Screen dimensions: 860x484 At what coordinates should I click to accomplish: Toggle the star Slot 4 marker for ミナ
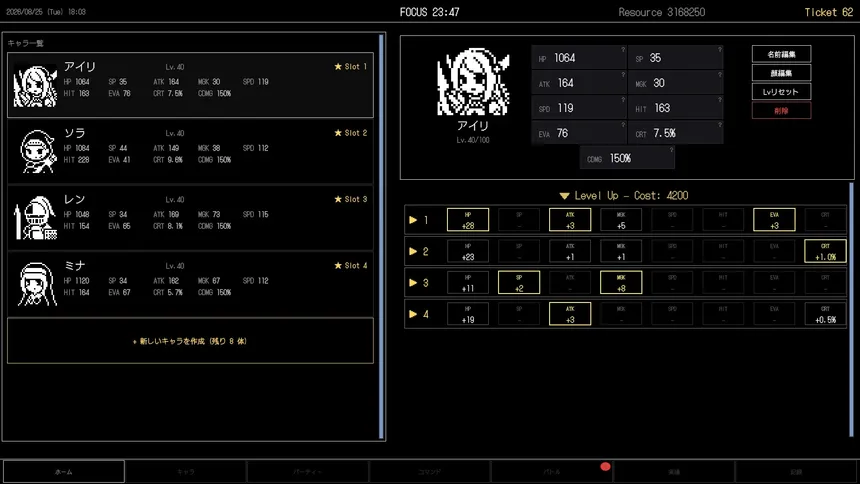point(350,266)
